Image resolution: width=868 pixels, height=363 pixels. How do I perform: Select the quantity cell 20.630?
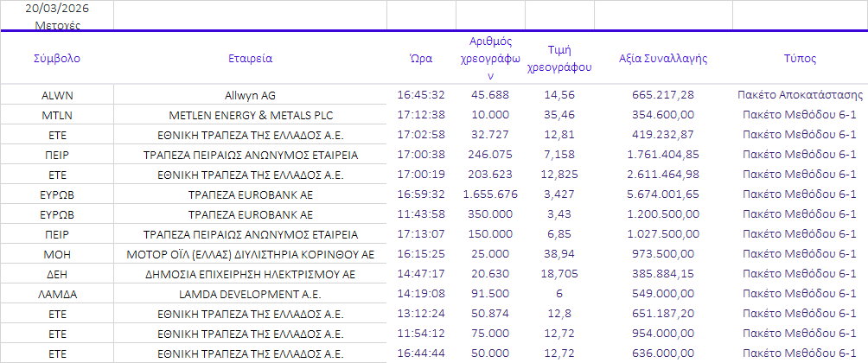pyautogui.click(x=490, y=274)
